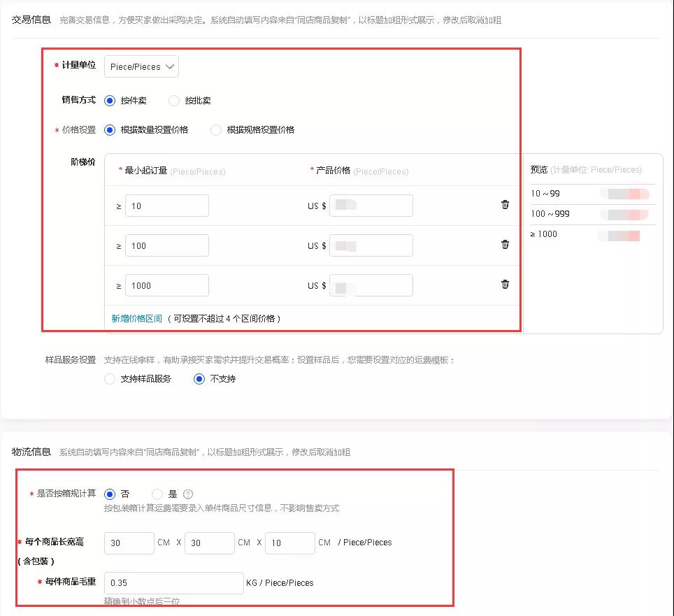
Task: Click the product length field showing 30
Action: click(x=129, y=543)
